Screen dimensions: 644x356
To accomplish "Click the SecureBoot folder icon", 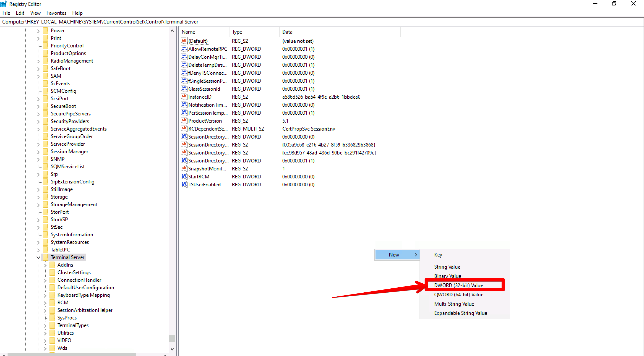I will pos(46,106).
